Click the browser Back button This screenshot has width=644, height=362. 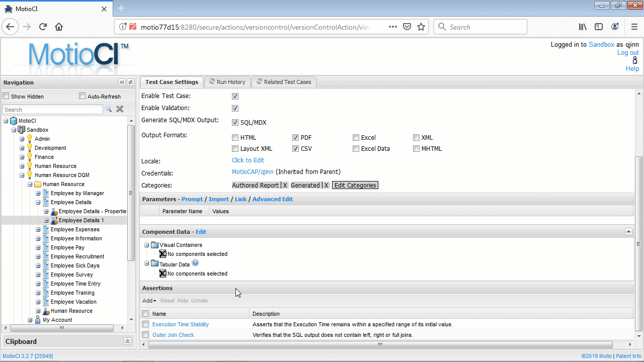point(11,27)
